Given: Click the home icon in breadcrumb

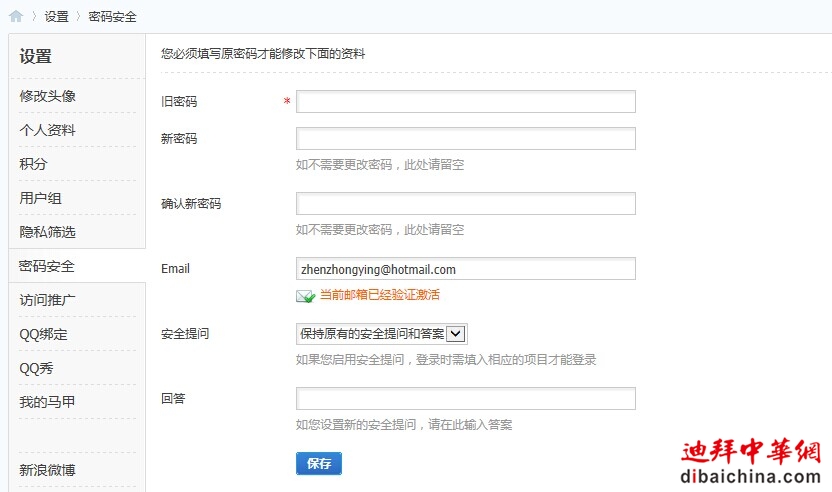Looking at the screenshot, I should point(16,16).
